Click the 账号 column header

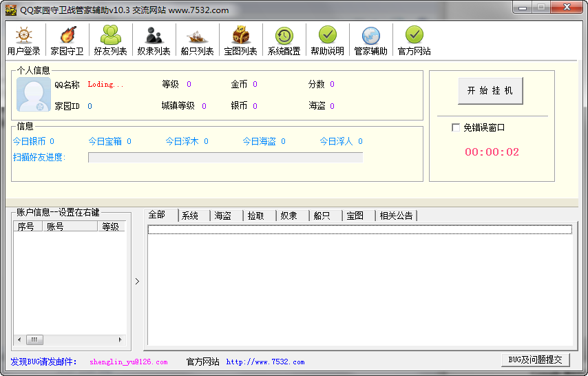coord(70,227)
